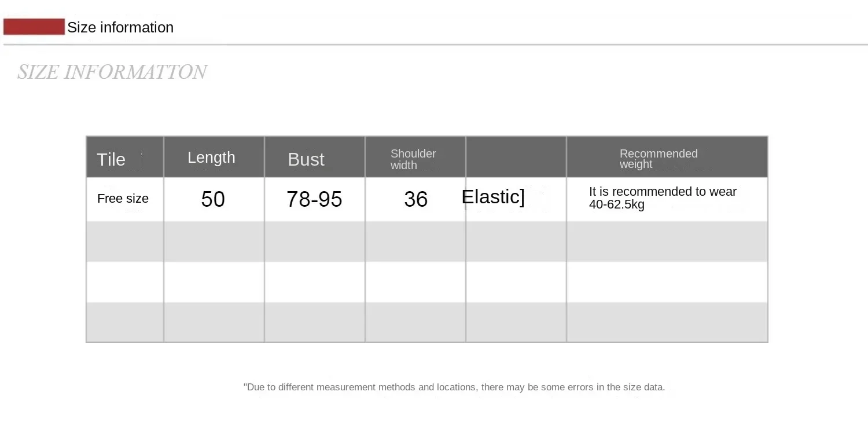The height and width of the screenshot is (439, 868).
Task: Select the bust value 78-95
Action: (x=314, y=199)
